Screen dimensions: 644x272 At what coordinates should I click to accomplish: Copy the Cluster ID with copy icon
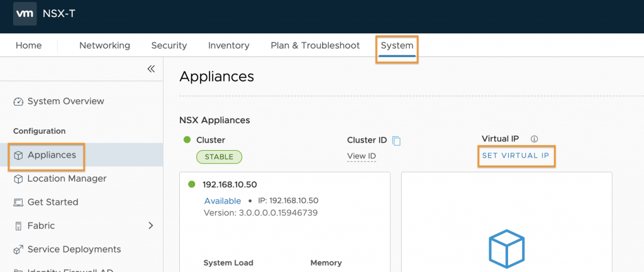396,141
